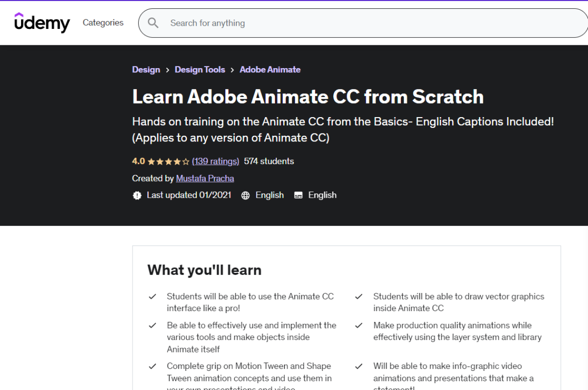588x390 pixels.
Task: Click the Udemy logo
Action: (42, 23)
